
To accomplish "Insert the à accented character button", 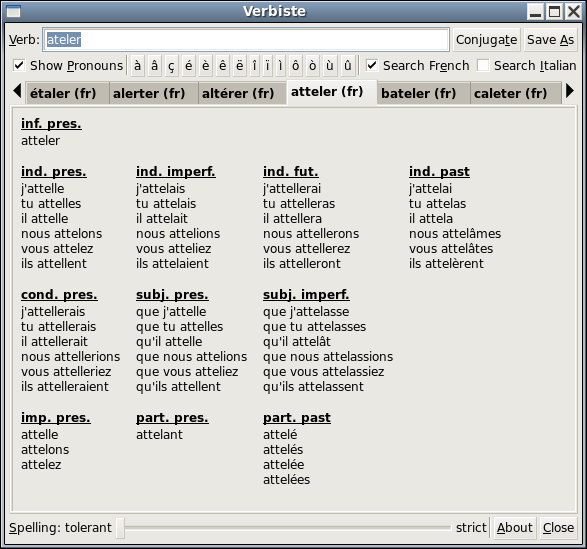I will 138,66.
